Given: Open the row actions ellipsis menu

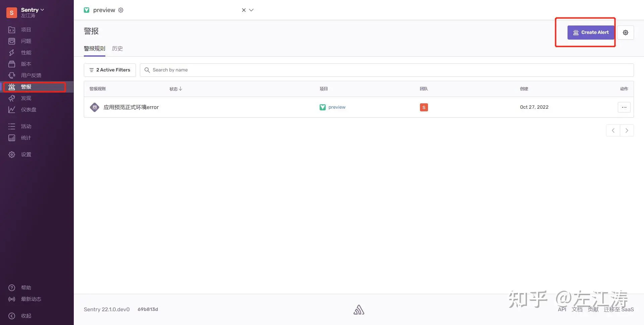Looking at the screenshot, I should 624,107.
